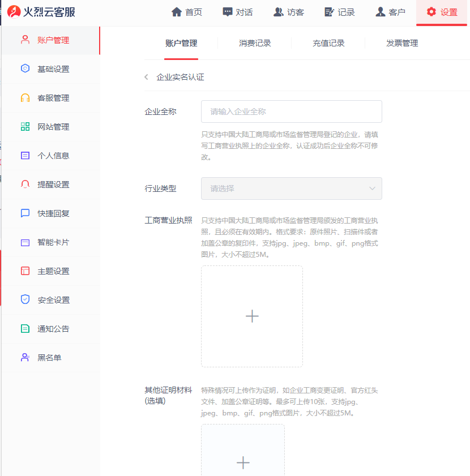
Task: Open 通知公告 in the sidebar
Action: 51,328
